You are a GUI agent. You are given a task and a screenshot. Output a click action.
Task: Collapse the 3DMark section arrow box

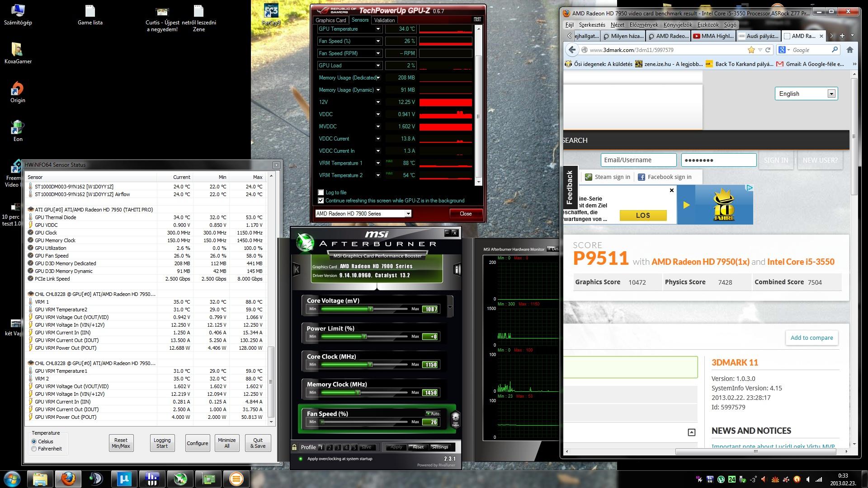(x=692, y=432)
